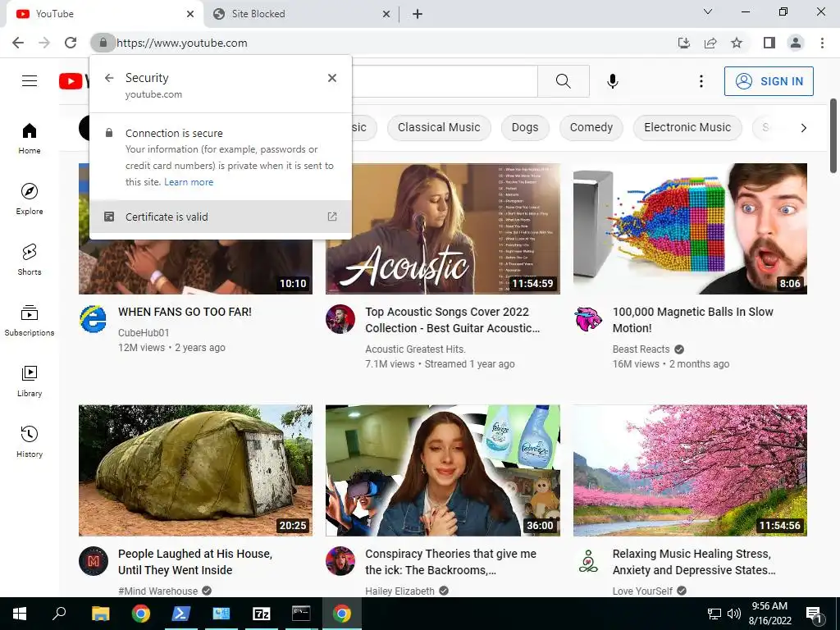Open Chrome's three-dot menu
The height and width of the screenshot is (630, 840).
[x=822, y=43]
